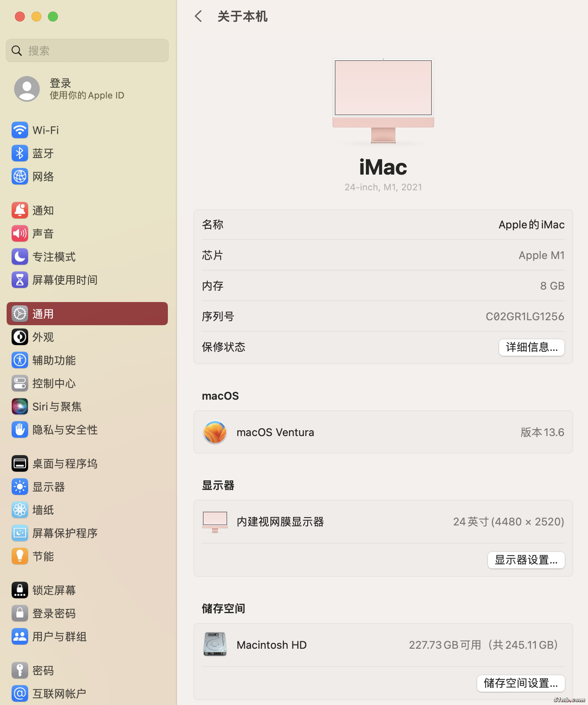Screen dimensions: 588x705
Task: Click the 'Macintosh HD' volume name
Action: coord(272,645)
